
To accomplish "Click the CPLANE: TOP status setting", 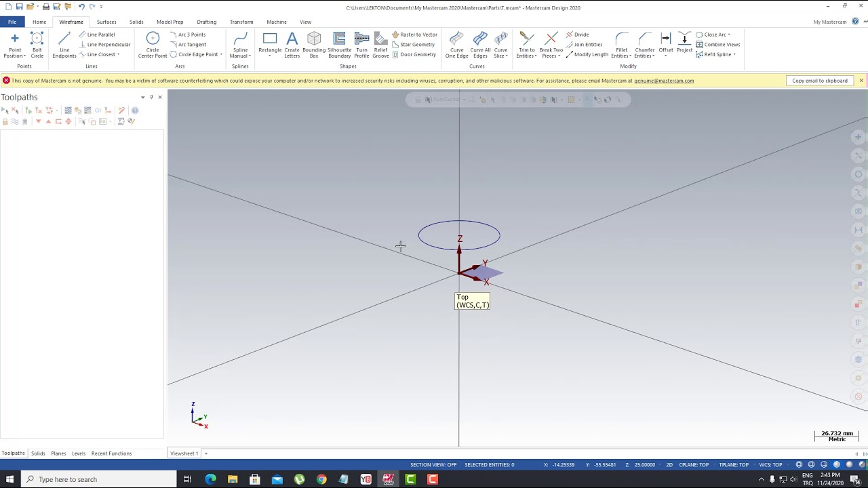I will pyautogui.click(x=694, y=465).
